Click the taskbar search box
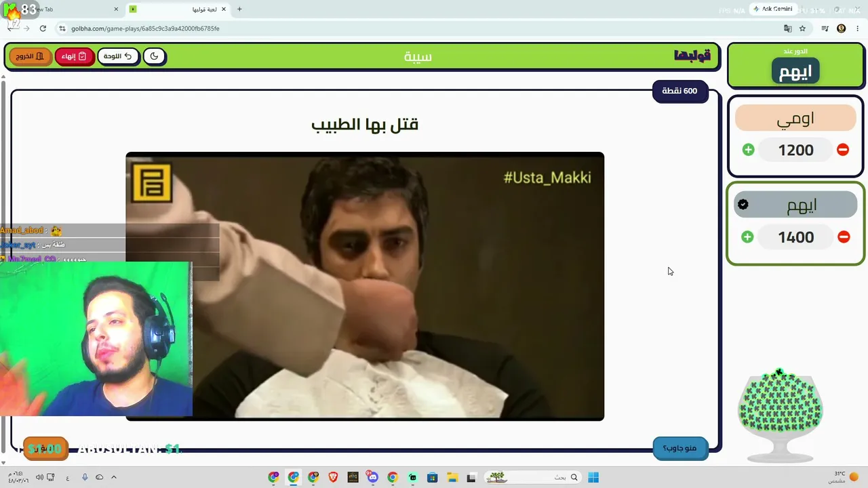The height and width of the screenshot is (488, 868). 534,477
